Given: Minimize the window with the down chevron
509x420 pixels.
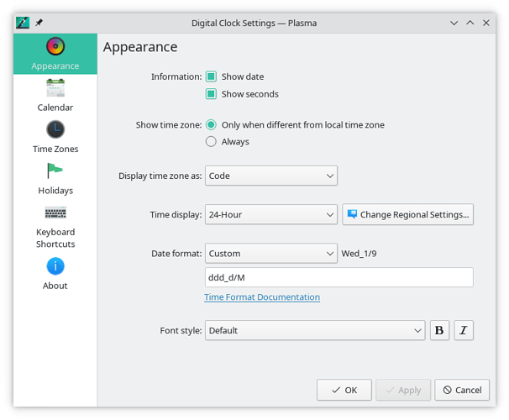Looking at the screenshot, I should point(454,23).
